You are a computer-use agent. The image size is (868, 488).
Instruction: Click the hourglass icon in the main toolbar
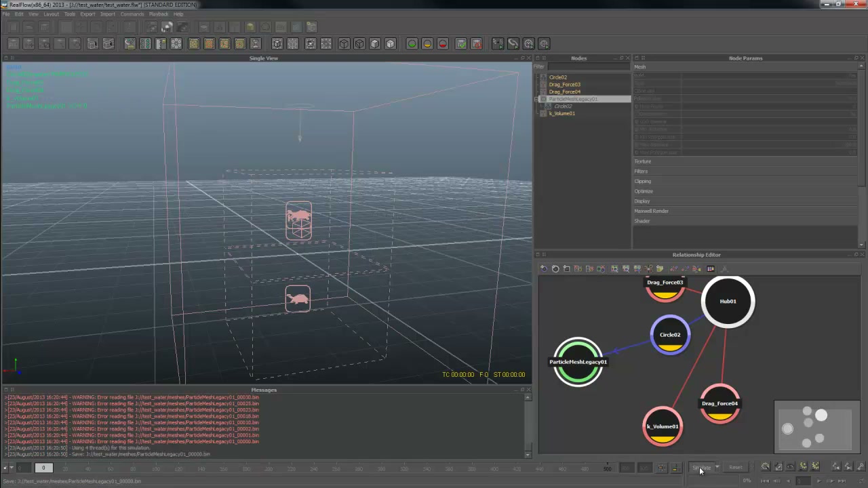(256, 44)
